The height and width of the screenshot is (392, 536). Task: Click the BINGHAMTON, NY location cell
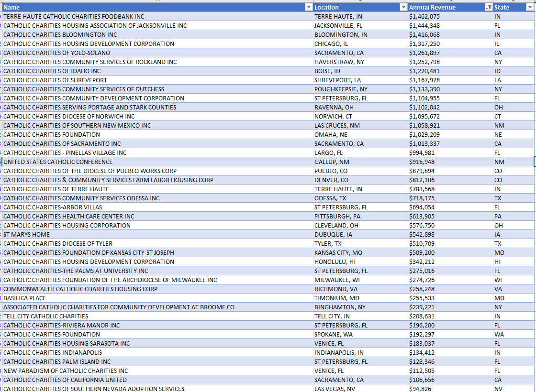(x=360, y=307)
